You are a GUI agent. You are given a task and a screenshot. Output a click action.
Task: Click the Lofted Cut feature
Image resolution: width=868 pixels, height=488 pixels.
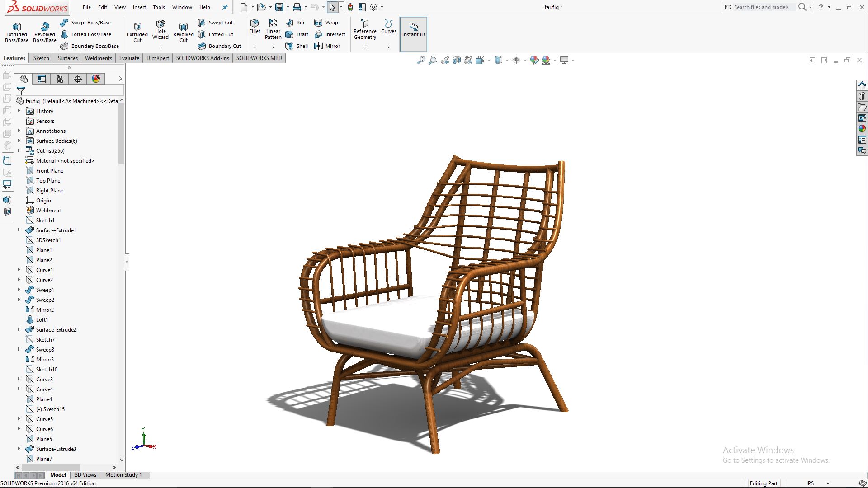pos(216,34)
